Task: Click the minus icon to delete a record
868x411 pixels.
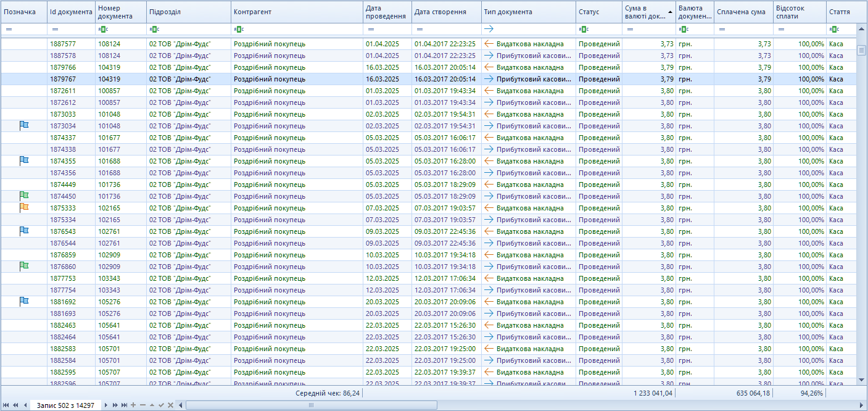Action: click(143, 405)
